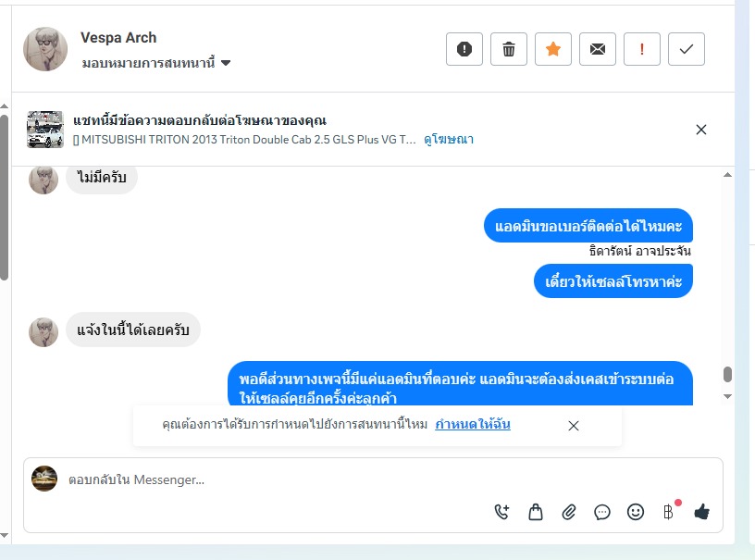Mark conversation unread with envelope icon
The image size is (755, 560).
[598, 49]
